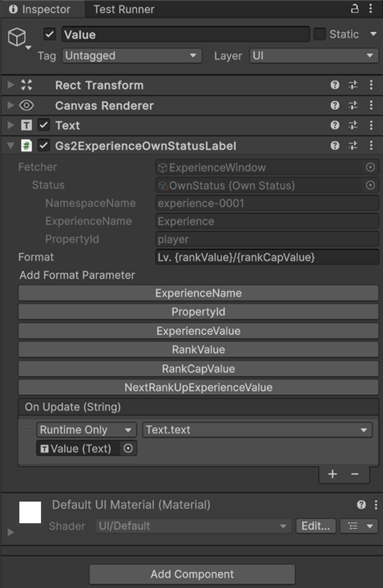Remove the selected On Update listener

pyautogui.click(x=354, y=474)
